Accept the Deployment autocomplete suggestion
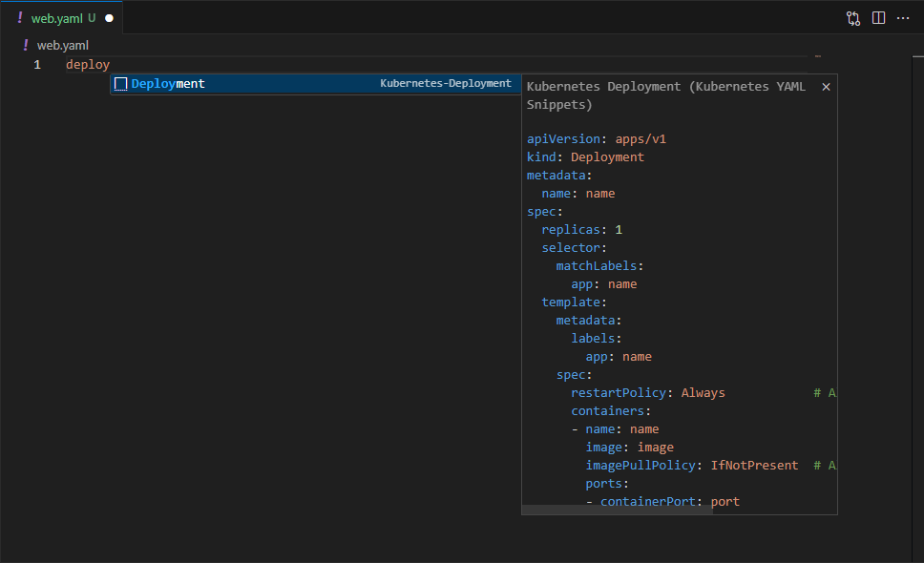Viewport: 924px width, 563px height. (168, 84)
